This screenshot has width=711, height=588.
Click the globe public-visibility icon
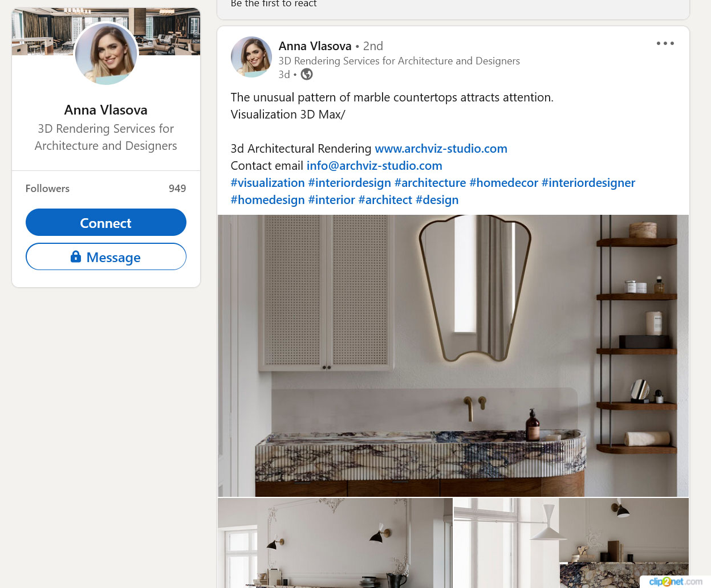point(307,74)
